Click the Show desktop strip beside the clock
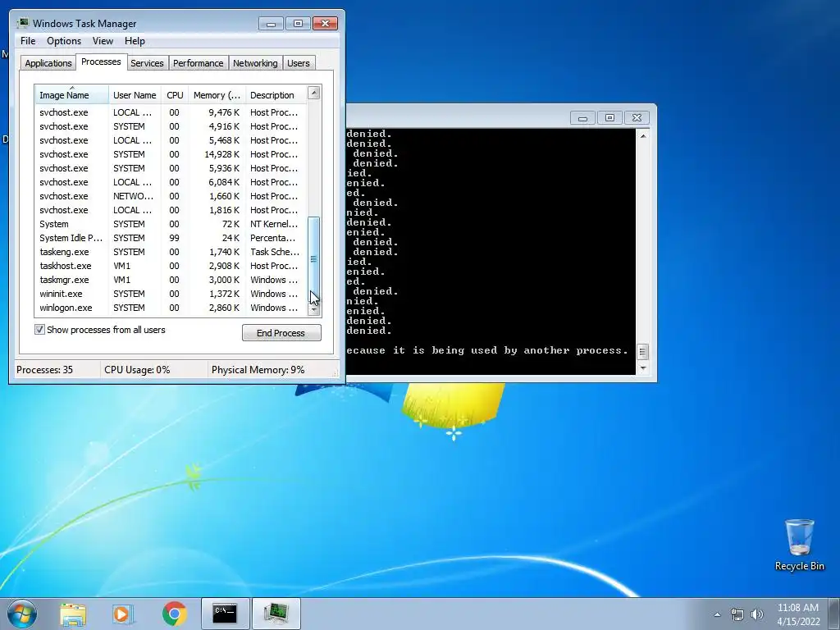The height and width of the screenshot is (630, 840). [836, 614]
